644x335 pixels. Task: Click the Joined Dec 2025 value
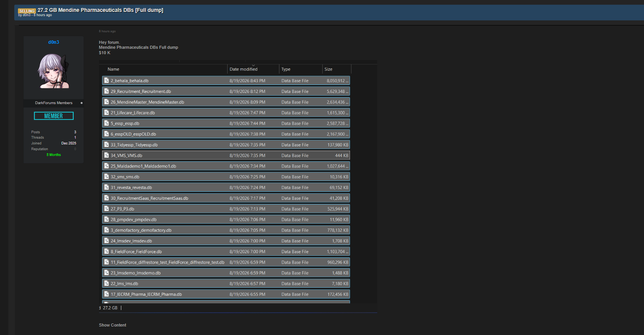click(69, 143)
